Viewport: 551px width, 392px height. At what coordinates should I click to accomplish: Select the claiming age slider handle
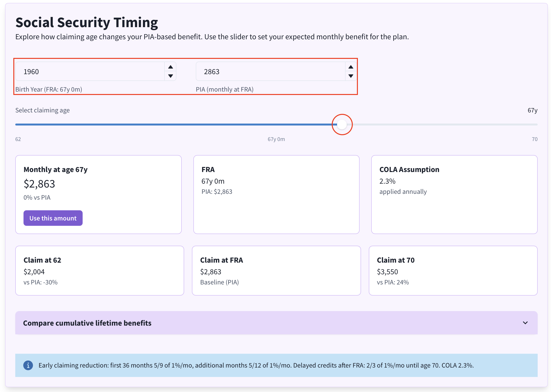[x=342, y=124]
